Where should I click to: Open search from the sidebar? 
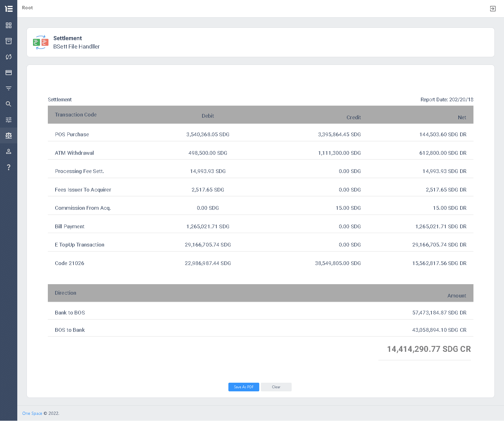(x=9, y=104)
